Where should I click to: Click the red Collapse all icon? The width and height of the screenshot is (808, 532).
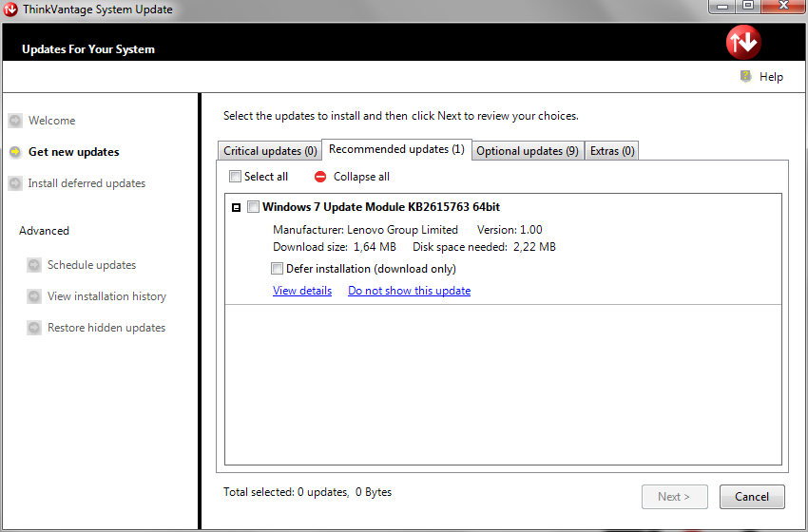click(x=320, y=177)
